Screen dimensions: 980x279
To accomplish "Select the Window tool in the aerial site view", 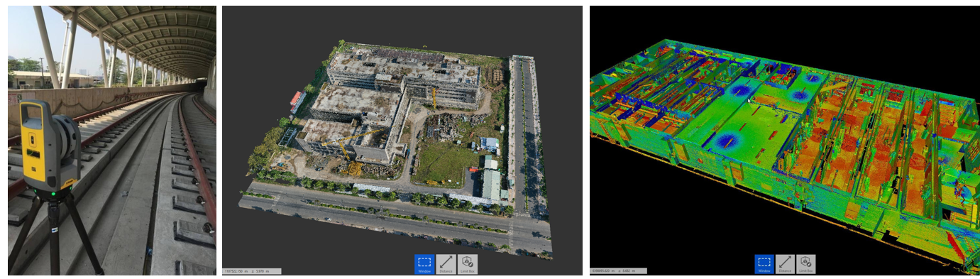I will pyautogui.click(x=424, y=264).
